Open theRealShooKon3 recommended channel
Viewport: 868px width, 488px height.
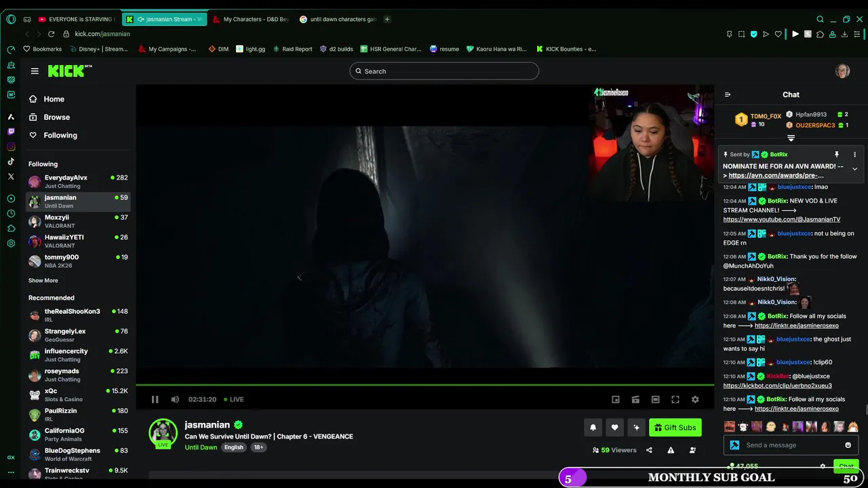point(78,315)
